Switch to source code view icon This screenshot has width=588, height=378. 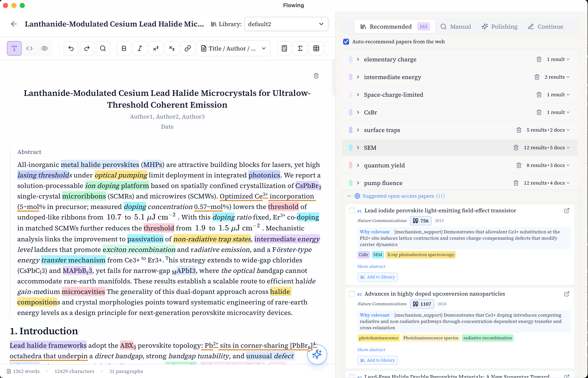[29, 48]
